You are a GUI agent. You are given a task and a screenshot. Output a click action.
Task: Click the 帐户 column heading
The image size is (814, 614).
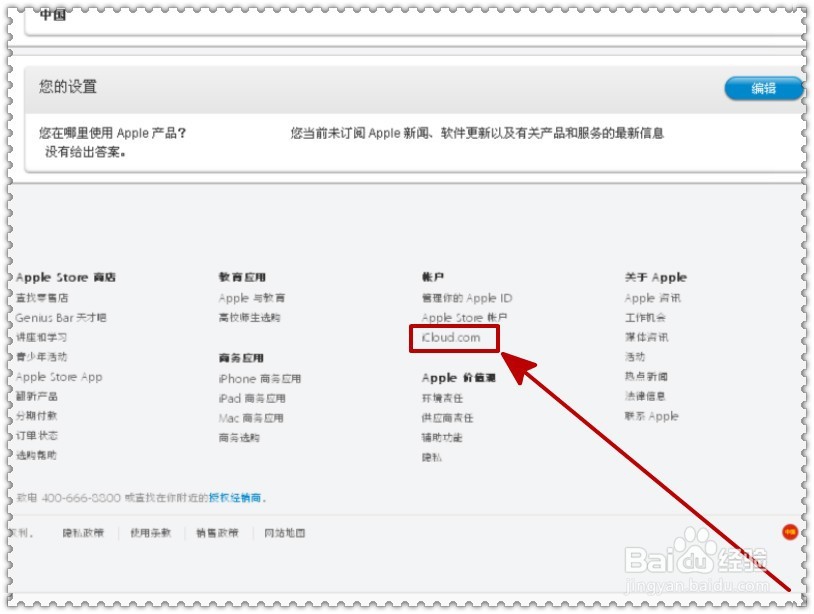pos(432,277)
